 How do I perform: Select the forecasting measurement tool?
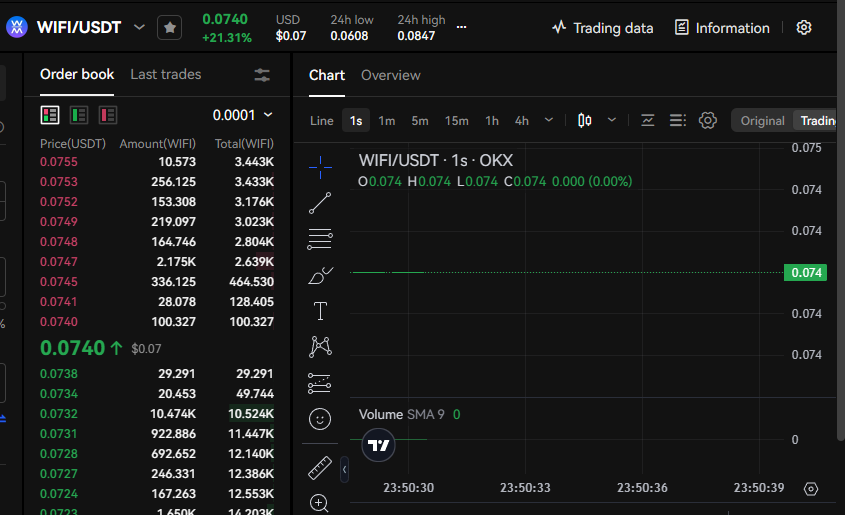point(320,383)
